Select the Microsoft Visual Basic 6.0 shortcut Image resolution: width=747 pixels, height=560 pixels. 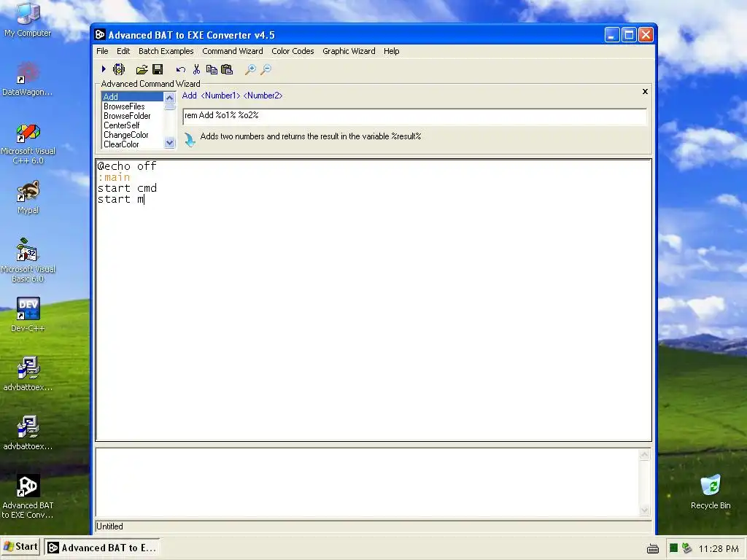28,260
